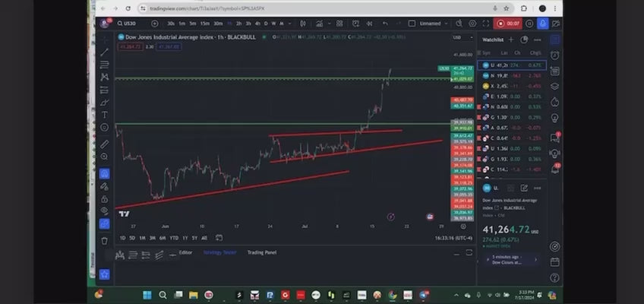
Task: Toggle fullscreen chart mode
Action: pyautogui.click(x=486, y=24)
